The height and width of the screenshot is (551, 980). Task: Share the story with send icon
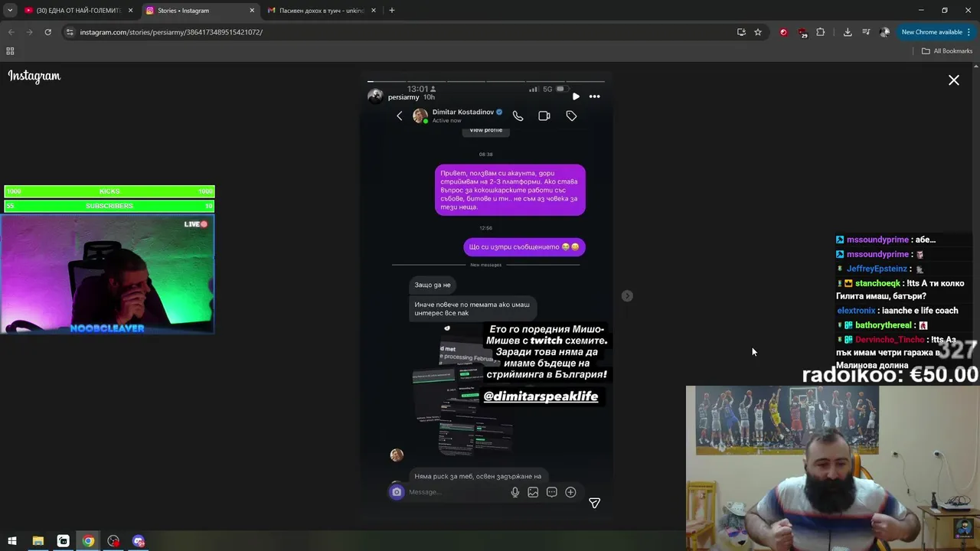594,503
